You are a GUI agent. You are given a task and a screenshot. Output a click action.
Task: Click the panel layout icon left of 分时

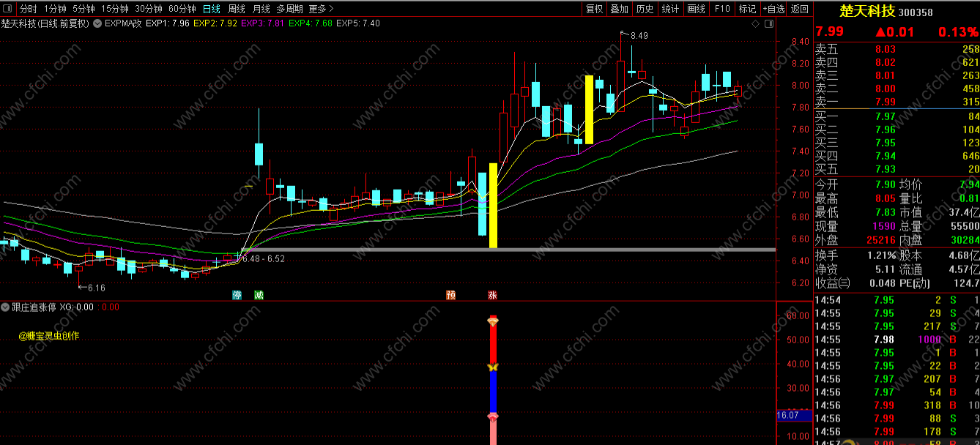tap(8, 9)
